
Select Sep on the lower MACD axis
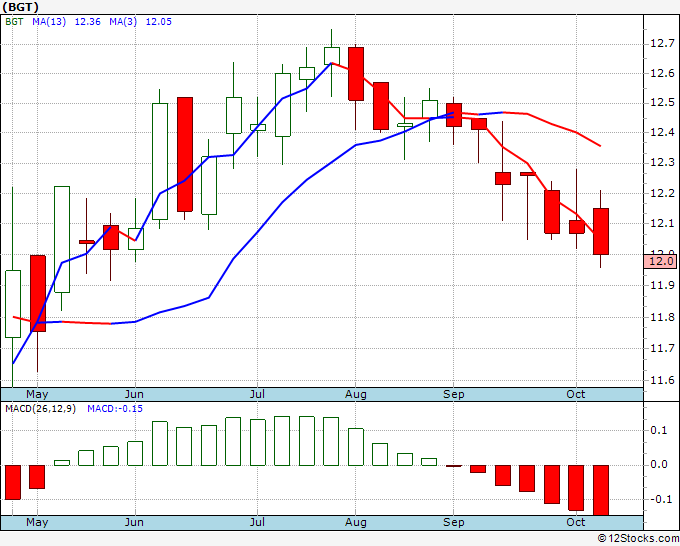coord(454,522)
